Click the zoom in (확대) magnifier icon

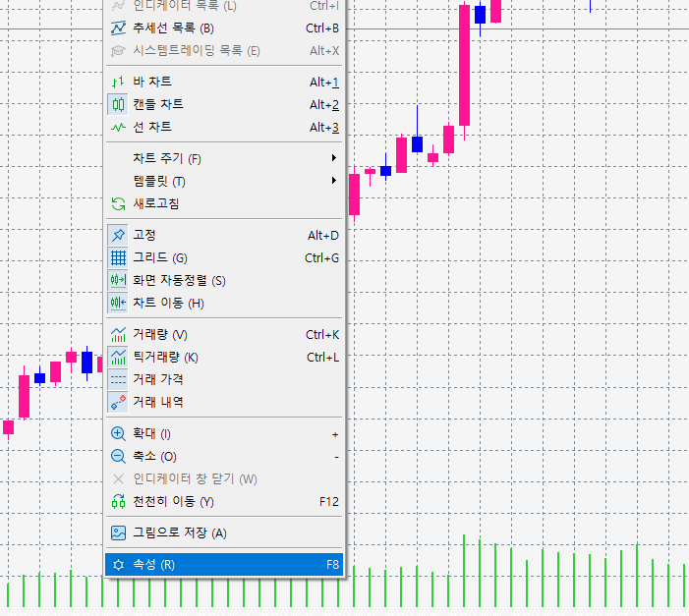point(118,433)
